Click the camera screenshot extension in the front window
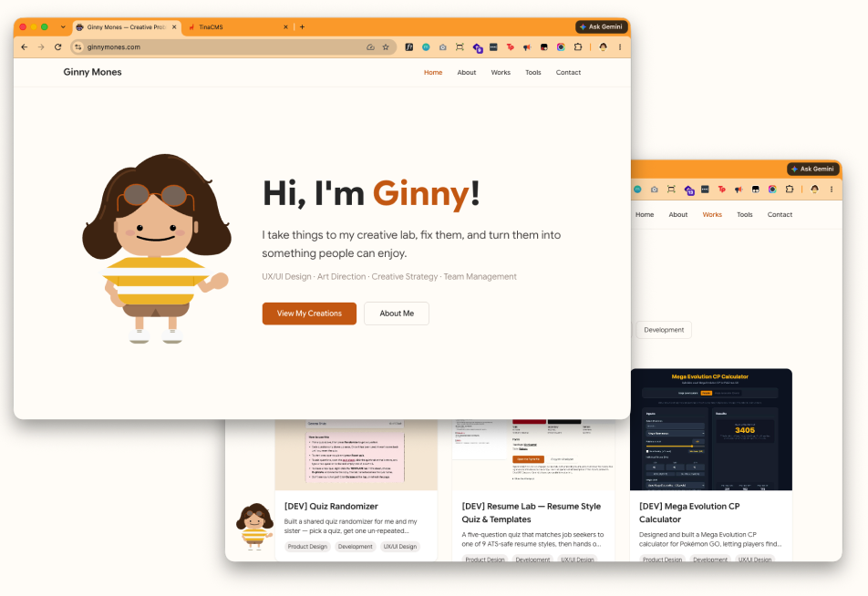Viewport: 868px width, 596px height. tap(443, 47)
